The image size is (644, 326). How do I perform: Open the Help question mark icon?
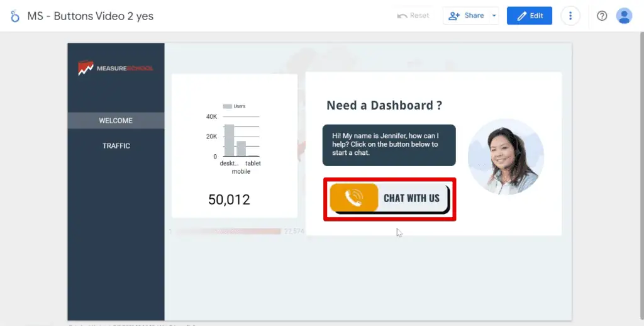click(x=602, y=16)
